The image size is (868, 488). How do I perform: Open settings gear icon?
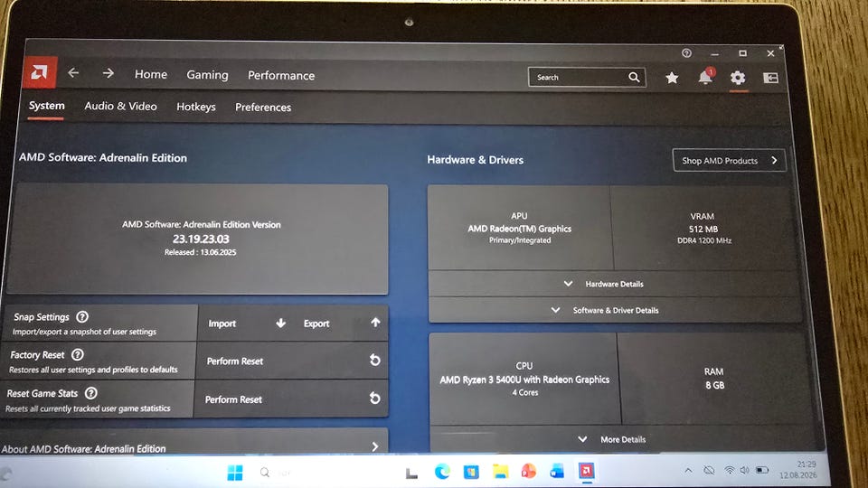[738, 78]
